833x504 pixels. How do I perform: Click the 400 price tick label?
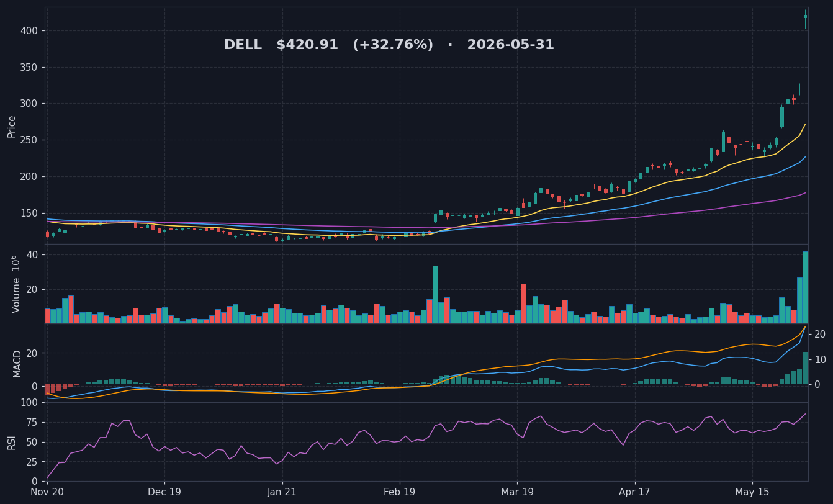click(29, 30)
